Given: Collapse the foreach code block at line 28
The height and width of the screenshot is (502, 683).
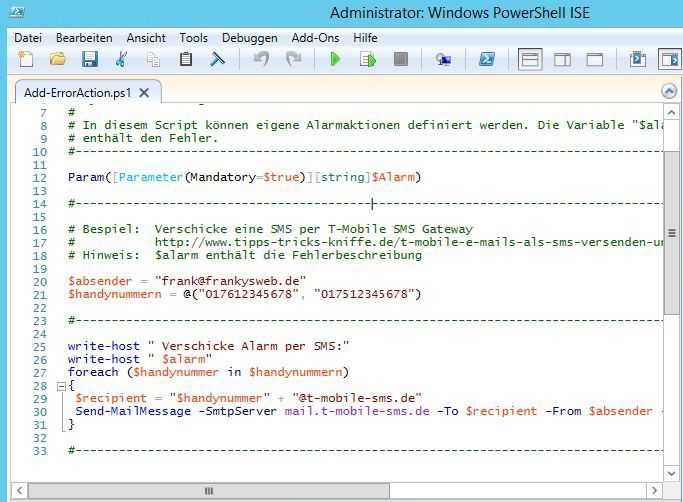Looking at the screenshot, I should [x=60, y=385].
